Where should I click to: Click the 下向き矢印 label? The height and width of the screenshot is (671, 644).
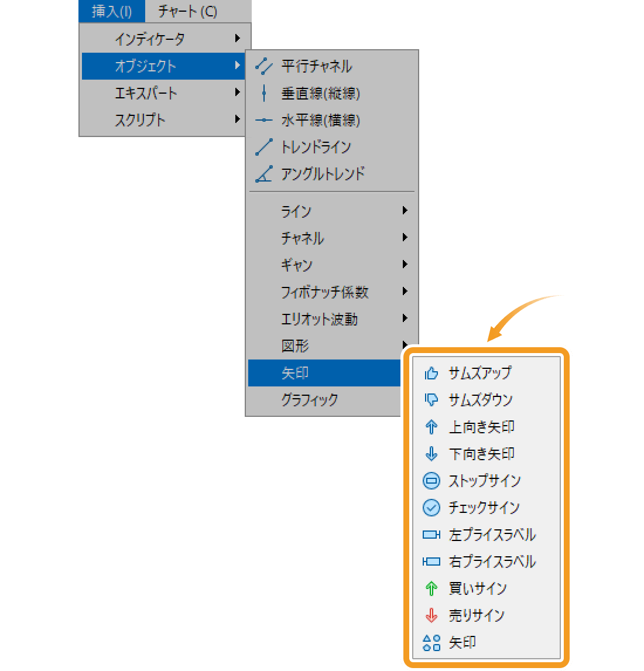tap(481, 454)
